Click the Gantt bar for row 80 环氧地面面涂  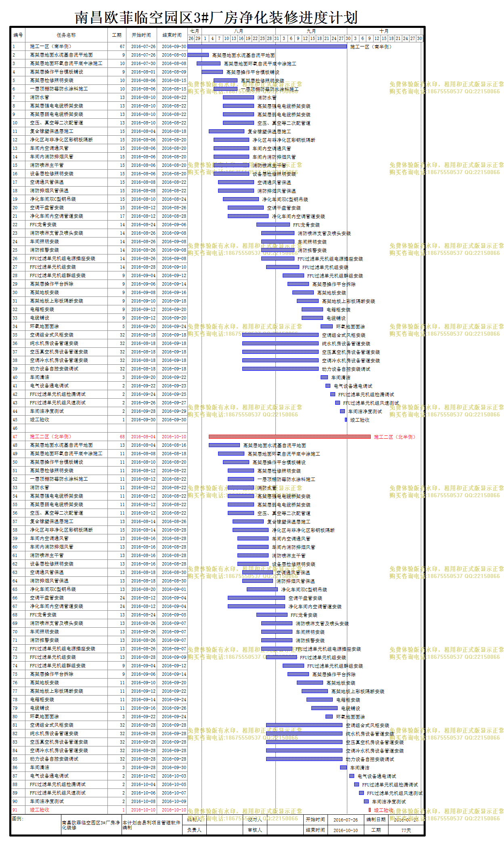[329, 717]
